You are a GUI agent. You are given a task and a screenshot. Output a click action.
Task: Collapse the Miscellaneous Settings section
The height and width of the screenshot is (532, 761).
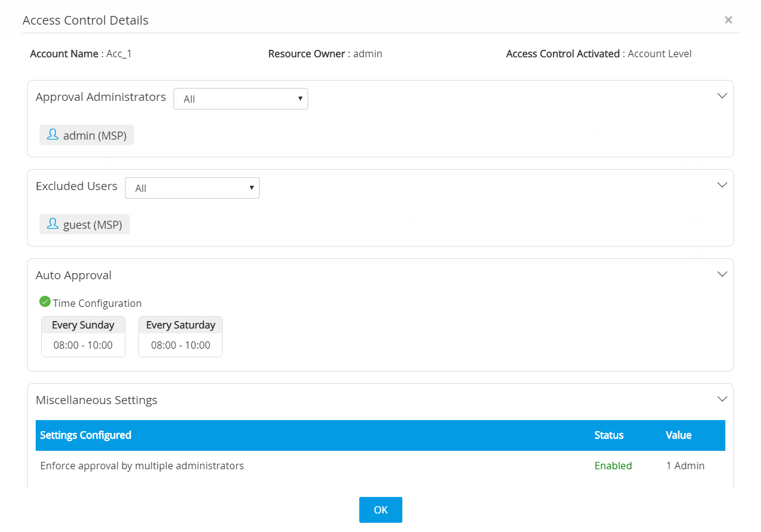[x=722, y=399]
